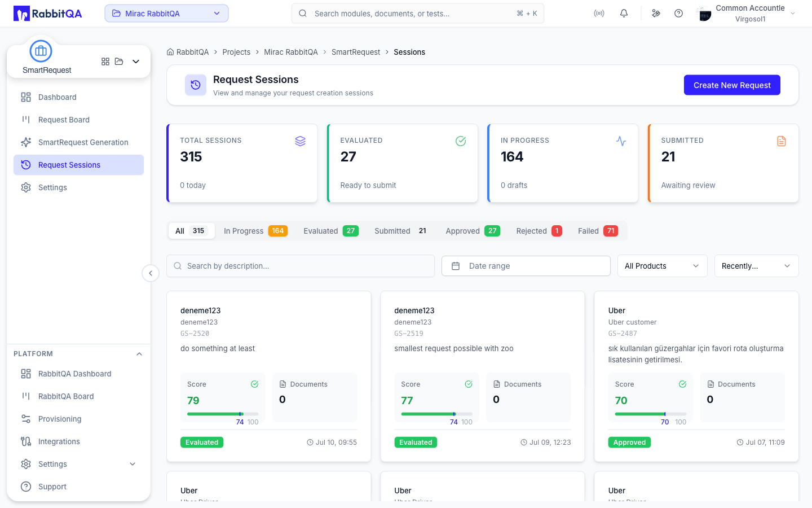Collapse the Platform section
Viewport: 812px width, 508px height.
coord(139,354)
